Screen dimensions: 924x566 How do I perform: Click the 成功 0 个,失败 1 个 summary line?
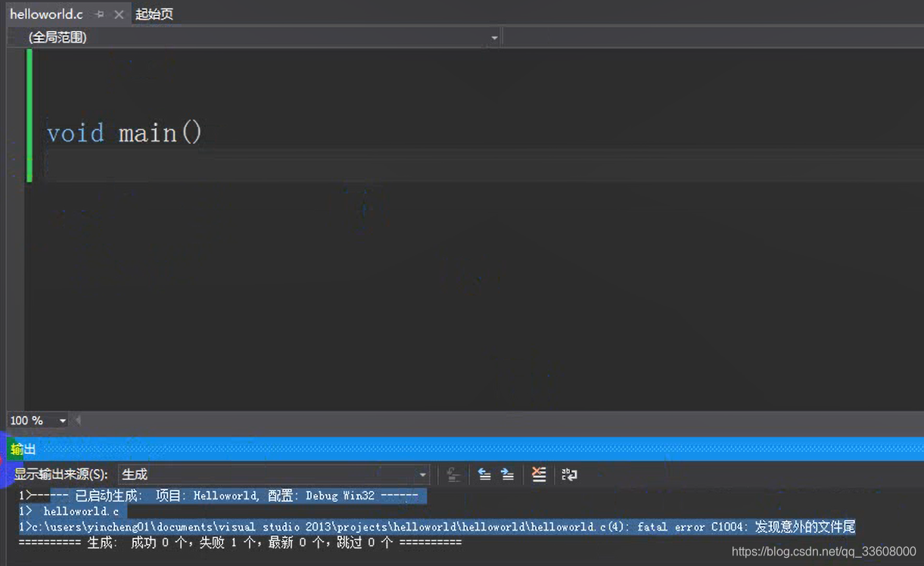[240, 543]
